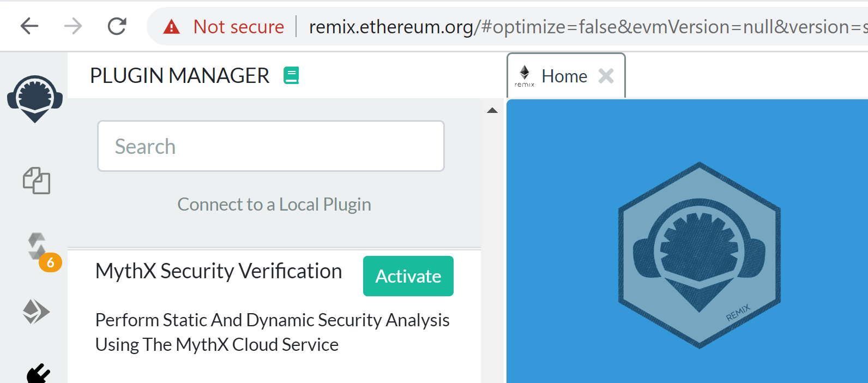This screenshot has width=868, height=383.
Task: Click Connect to a Local Plugin
Action: pyautogui.click(x=274, y=204)
